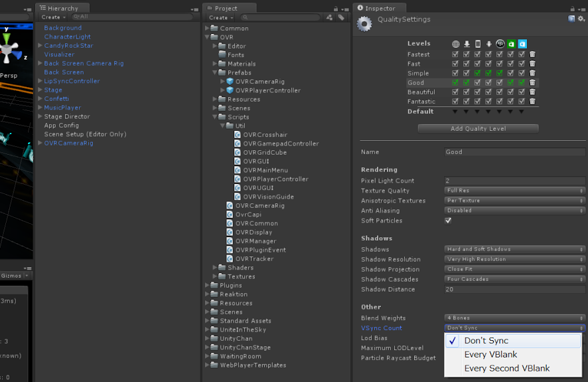Open the Shadow Cascades dropdown
Image resolution: width=588 pixels, height=382 pixels.
point(515,279)
